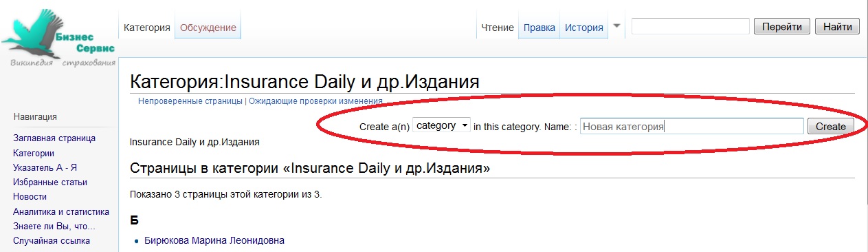Open Знаете ли Вы, что… link
This screenshot has width=868, height=252.
tap(54, 227)
